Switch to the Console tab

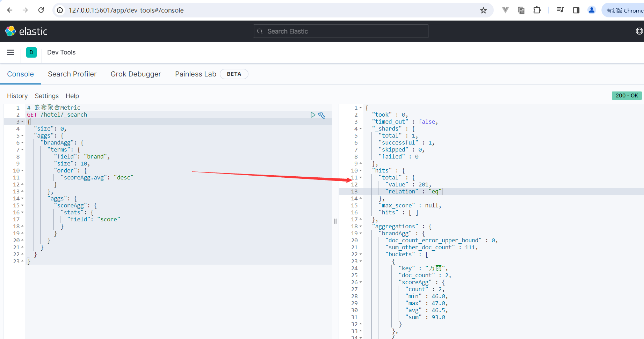click(21, 74)
